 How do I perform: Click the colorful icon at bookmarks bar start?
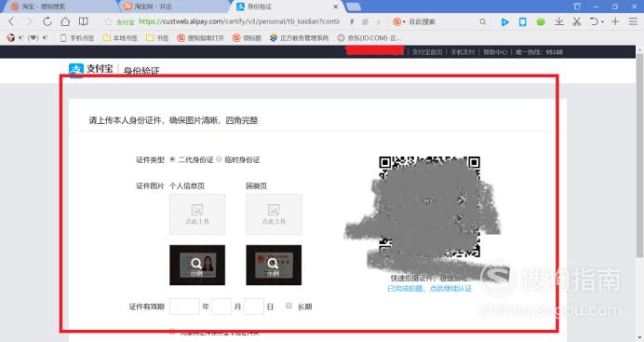click(11, 38)
